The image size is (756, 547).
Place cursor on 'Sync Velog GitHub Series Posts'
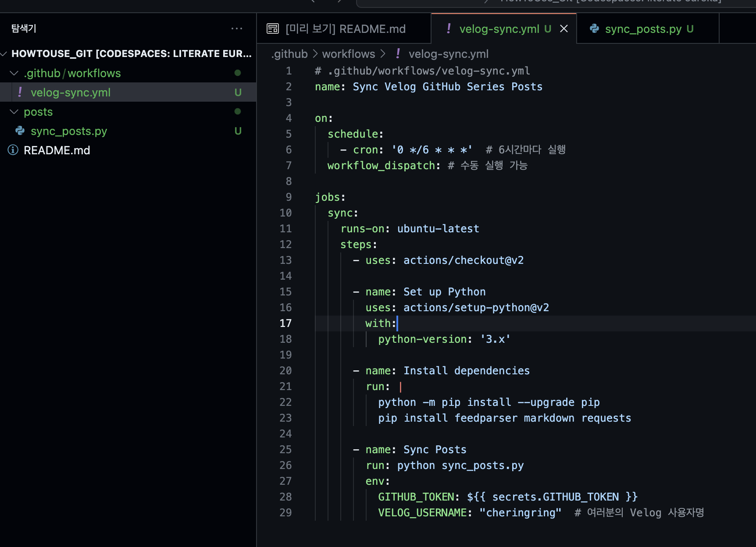pyautogui.click(x=447, y=86)
